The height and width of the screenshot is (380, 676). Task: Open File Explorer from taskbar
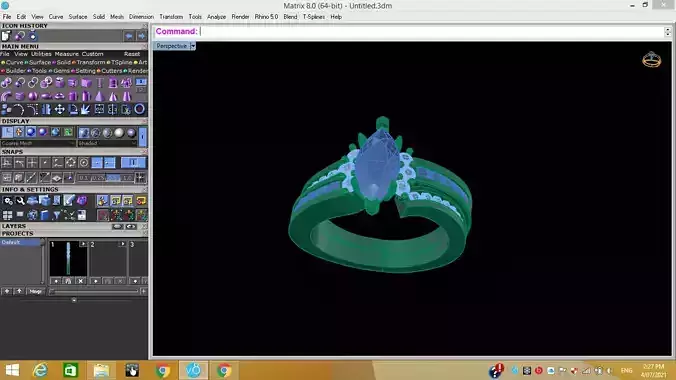101,370
